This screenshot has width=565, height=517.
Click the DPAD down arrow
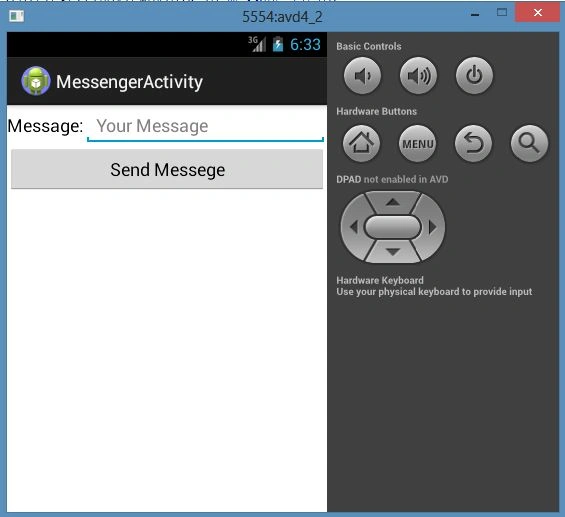[393, 251]
